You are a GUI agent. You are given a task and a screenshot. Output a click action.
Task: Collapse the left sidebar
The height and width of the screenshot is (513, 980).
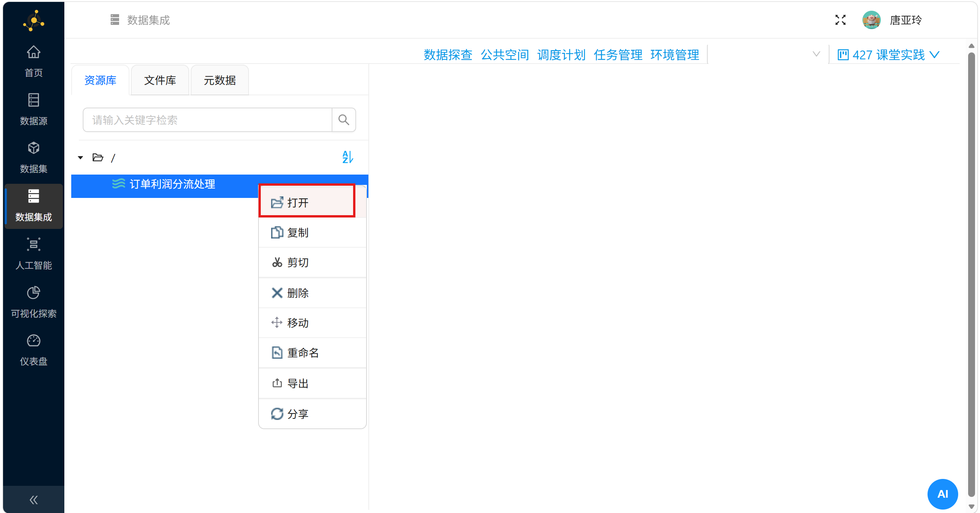point(33,500)
